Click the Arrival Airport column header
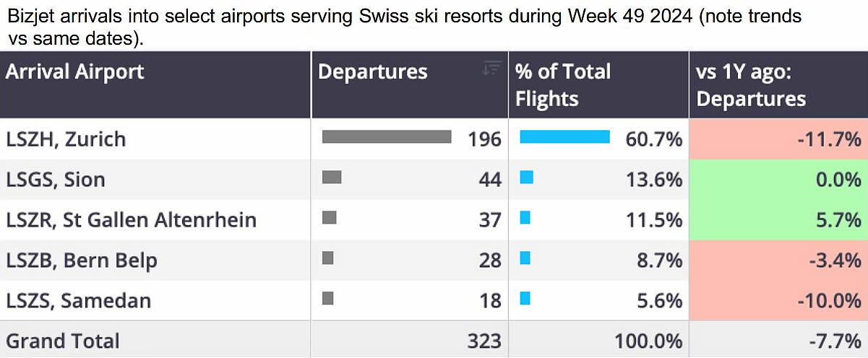Viewport: 868px width, 358px height. click(x=75, y=72)
